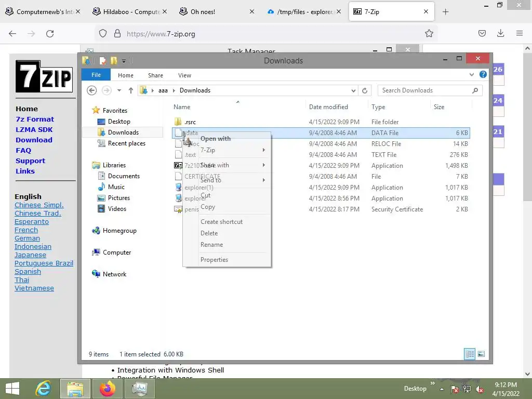532x399 pixels.
Task: Click the Firefox taskbar icon
Action: [x=107, y=389]
